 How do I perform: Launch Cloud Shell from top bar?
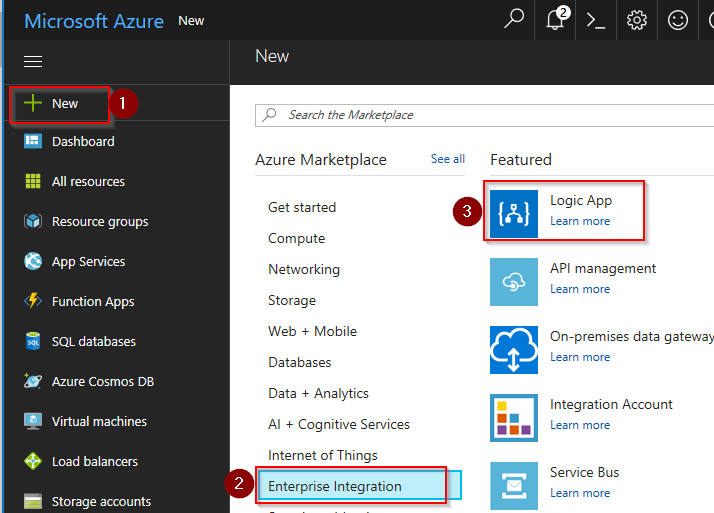click(x=596, y=20)
